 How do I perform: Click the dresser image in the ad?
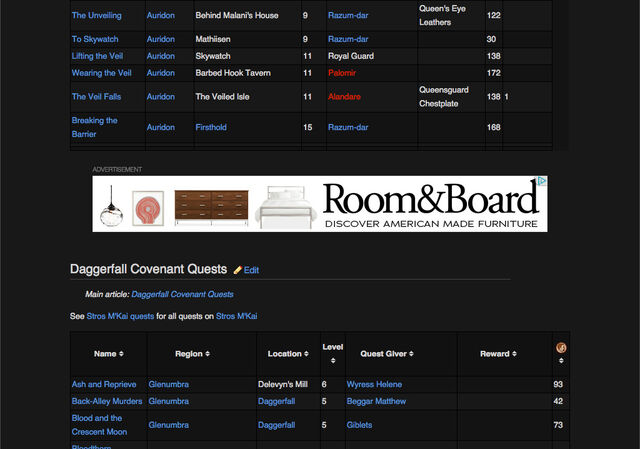(211, 207)
